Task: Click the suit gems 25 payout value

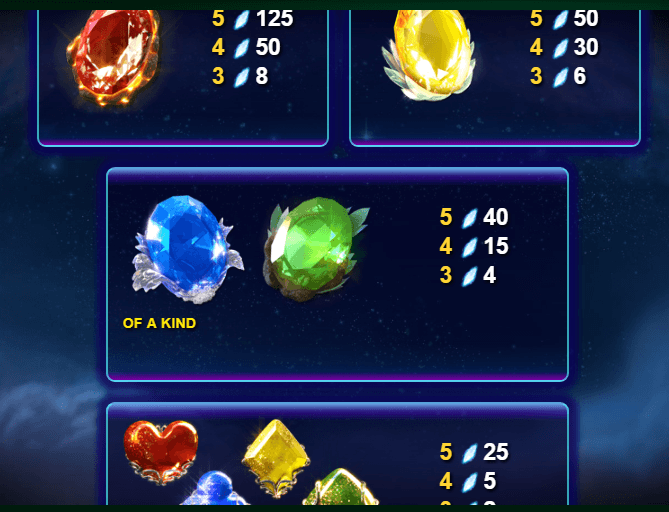Action: click(x=495, y=452)
